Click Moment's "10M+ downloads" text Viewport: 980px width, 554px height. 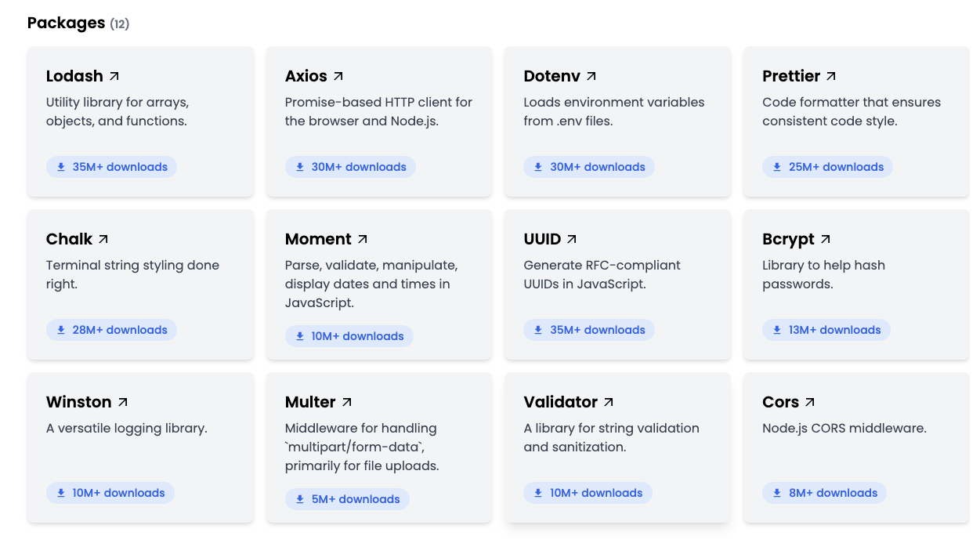[x=358, y=336]
